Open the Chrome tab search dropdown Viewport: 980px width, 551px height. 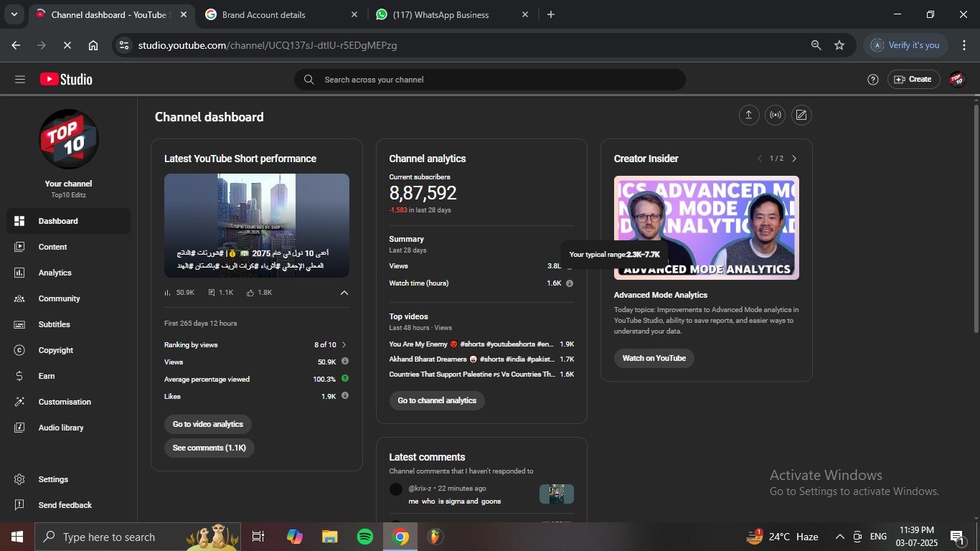(x=14, y=14)
